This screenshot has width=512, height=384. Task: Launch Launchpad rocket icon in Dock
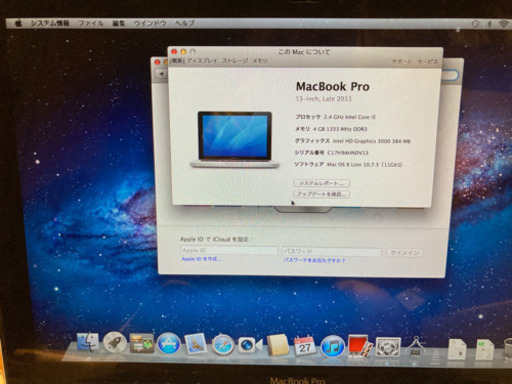115,343
